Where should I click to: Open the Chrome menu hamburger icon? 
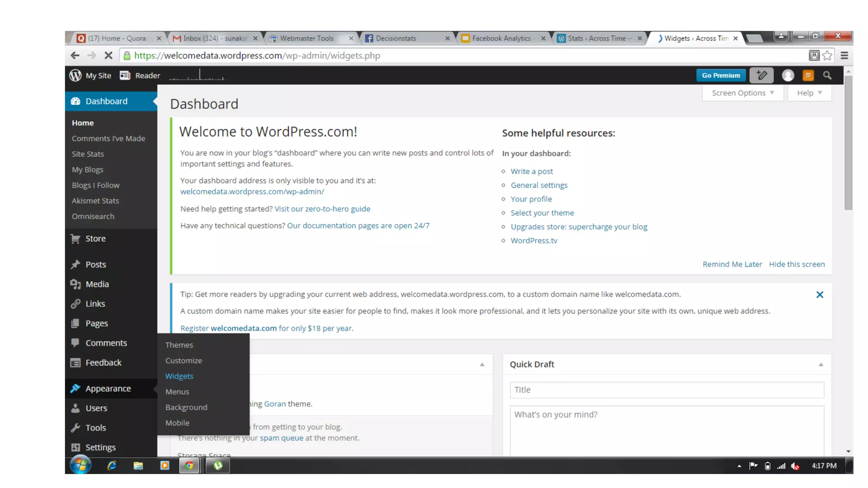point(844,55)
